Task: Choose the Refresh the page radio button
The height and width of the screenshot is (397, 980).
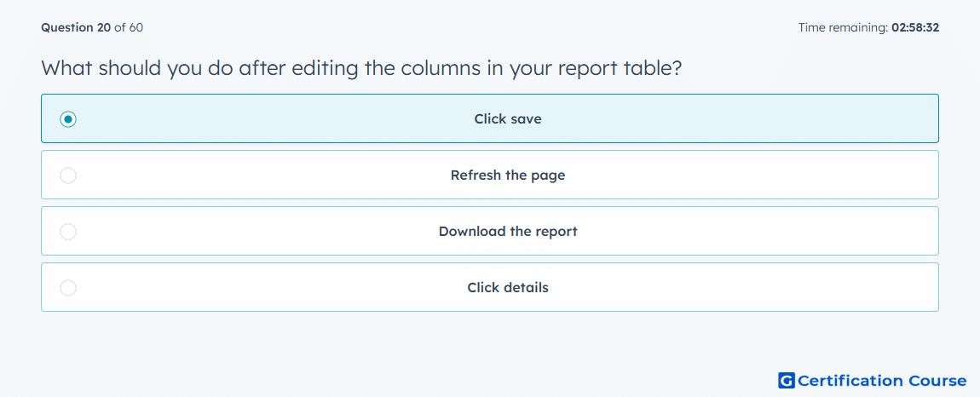Action: click(x=68, y=175)
